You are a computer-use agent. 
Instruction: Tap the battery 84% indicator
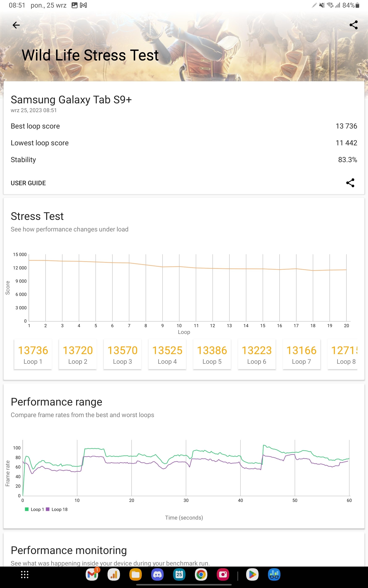coord(351,5)
